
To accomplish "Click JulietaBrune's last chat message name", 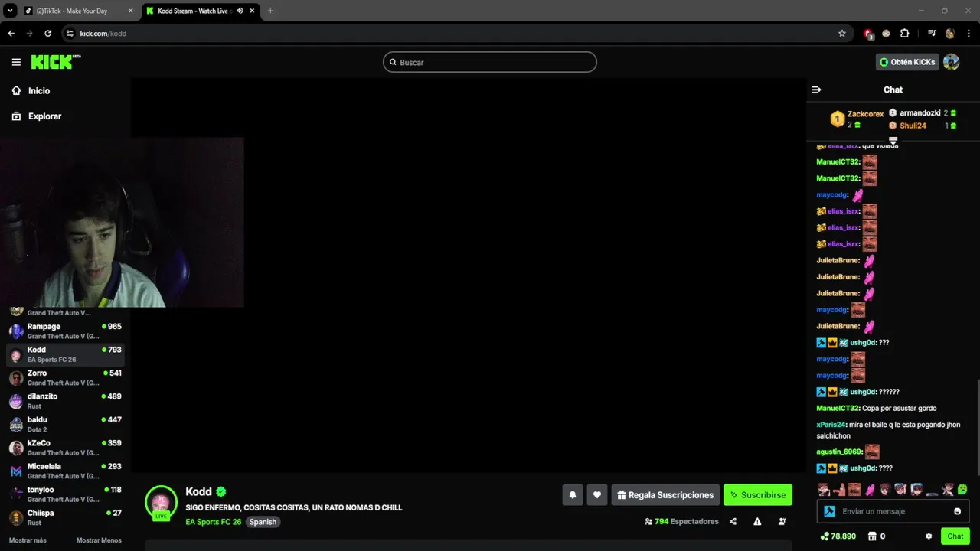I will (838, 326).
